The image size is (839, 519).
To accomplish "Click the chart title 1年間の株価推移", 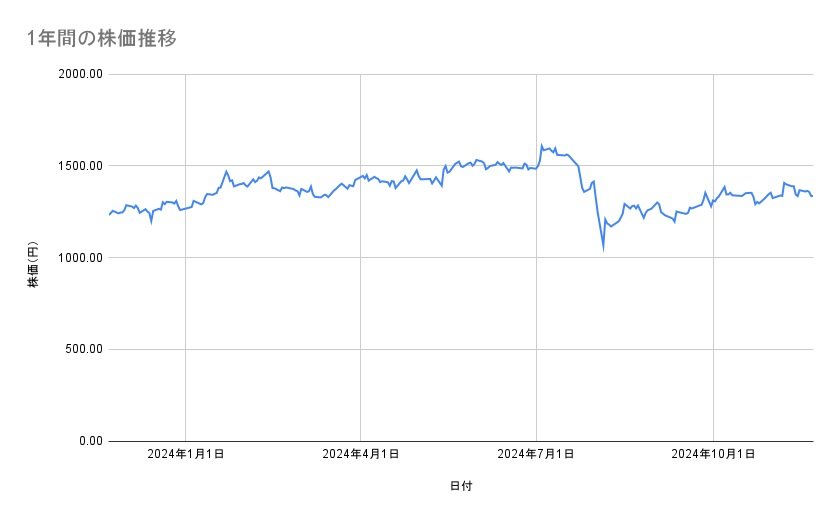I will coord(101,39).
